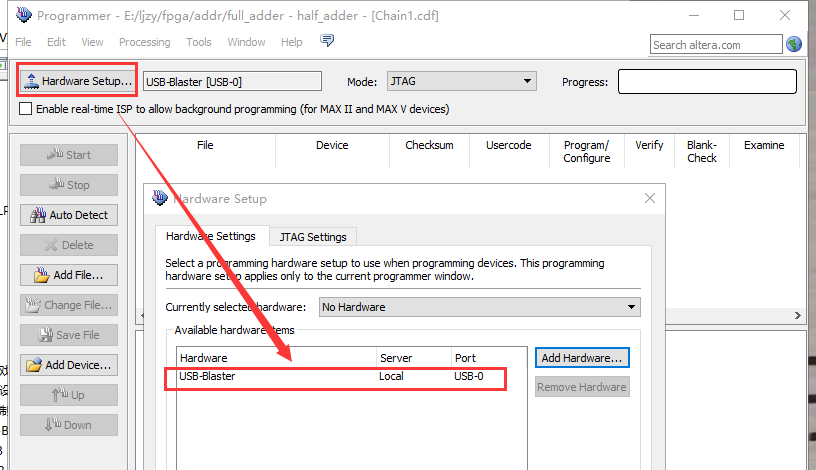
Task: Click Add Device button
Action: [x=69, y=365]
